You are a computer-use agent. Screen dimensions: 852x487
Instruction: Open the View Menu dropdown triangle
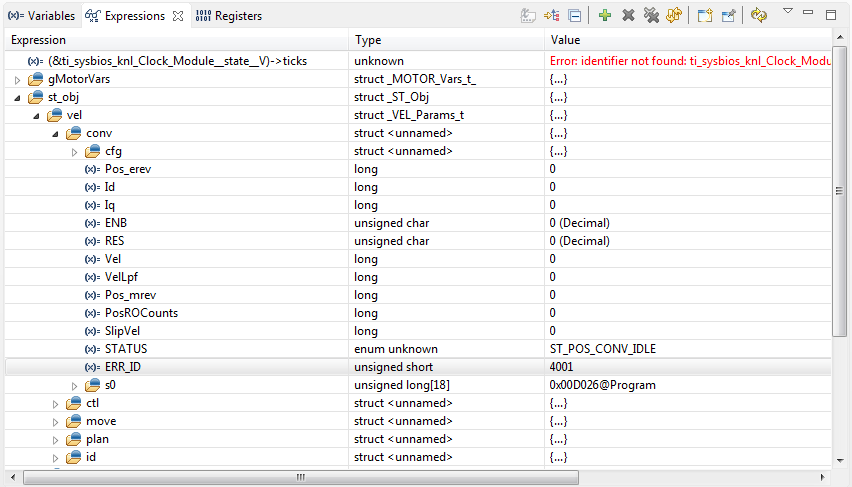point(787,12)
